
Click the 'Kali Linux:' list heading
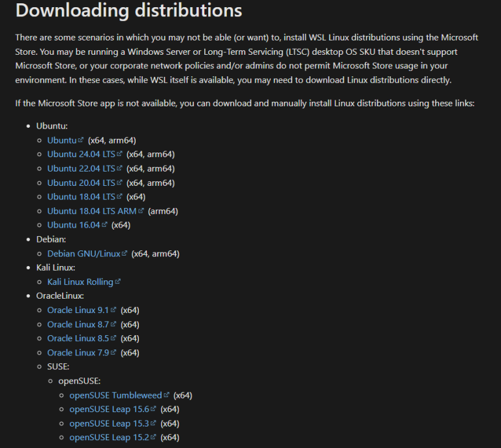point(55,267)
